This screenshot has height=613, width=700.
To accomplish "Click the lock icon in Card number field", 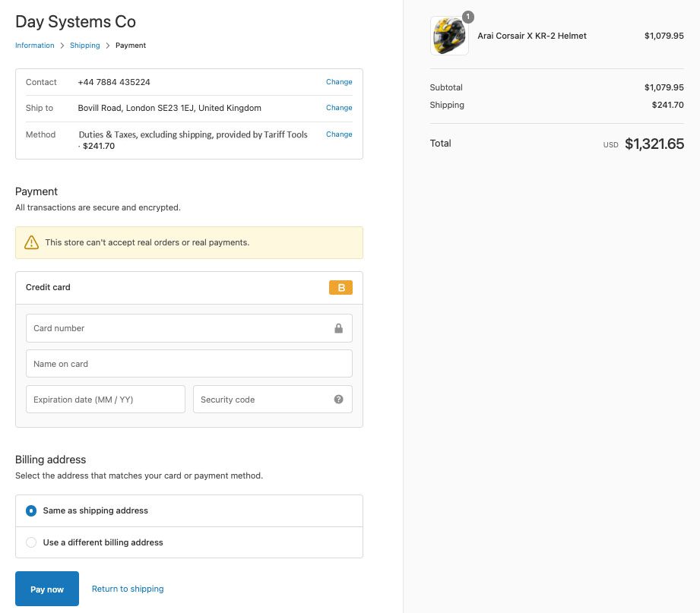I will click(338, 328).
